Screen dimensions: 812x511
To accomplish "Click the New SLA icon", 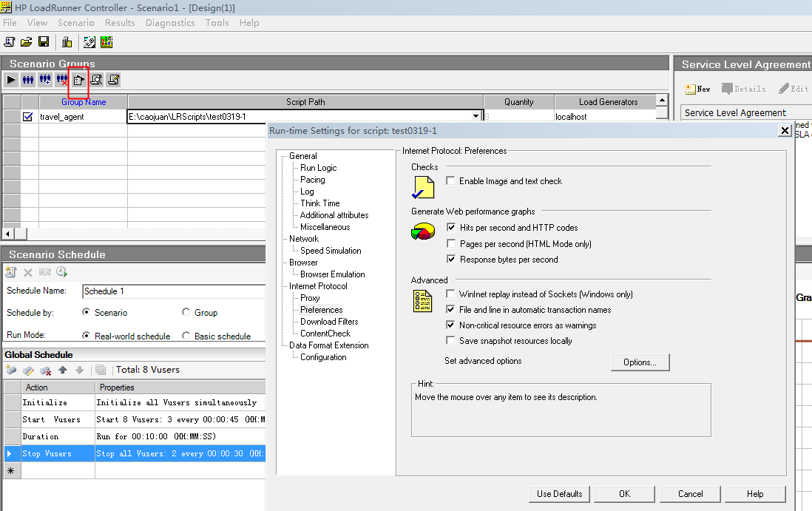I will 697,89.
